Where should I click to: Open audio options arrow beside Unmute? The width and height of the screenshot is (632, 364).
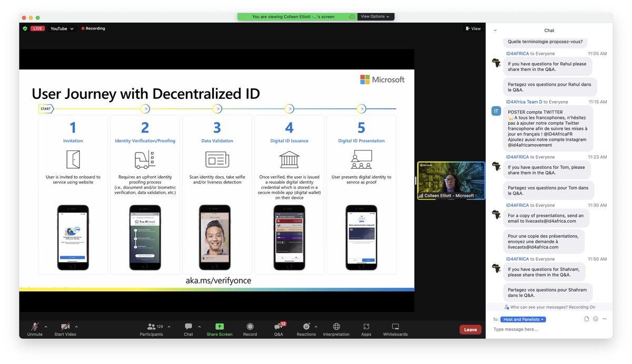tap(46, 327)
